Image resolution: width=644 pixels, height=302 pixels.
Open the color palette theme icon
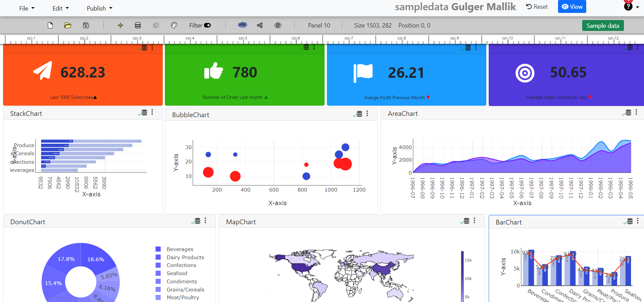[174, 25]
